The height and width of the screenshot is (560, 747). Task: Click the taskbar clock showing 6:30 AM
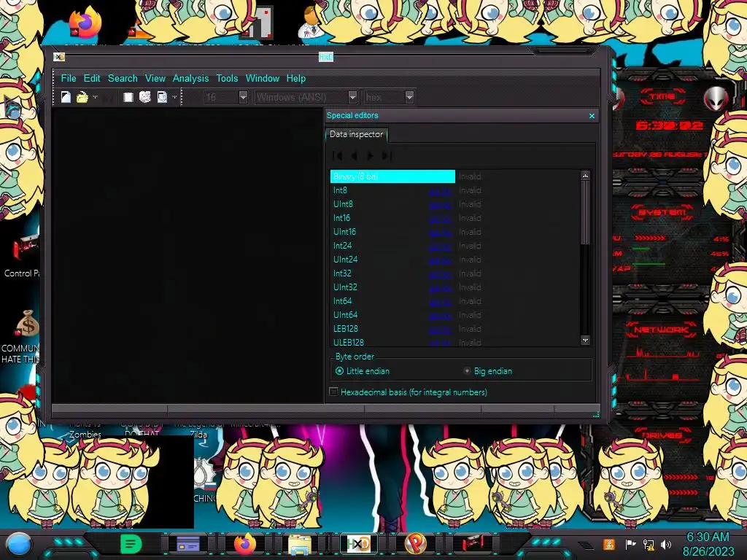point(708,544)
